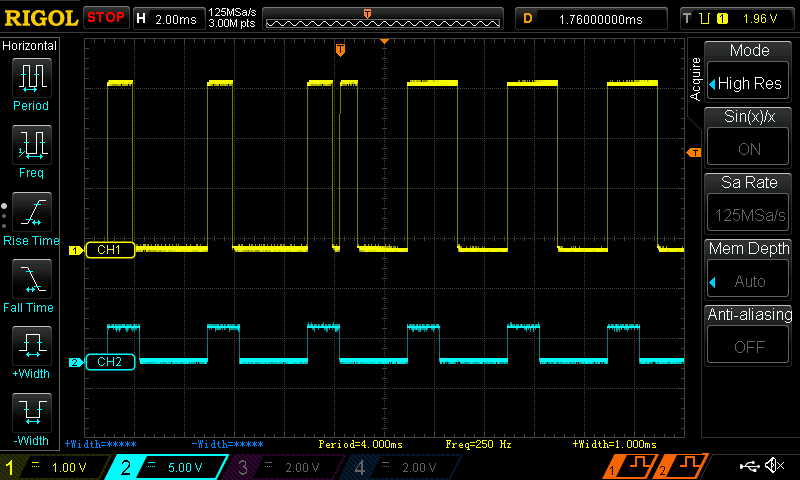800x480 pixels.
Task: Click the Freq=250 Hz measurement
Action: click(x=479, y=444)
